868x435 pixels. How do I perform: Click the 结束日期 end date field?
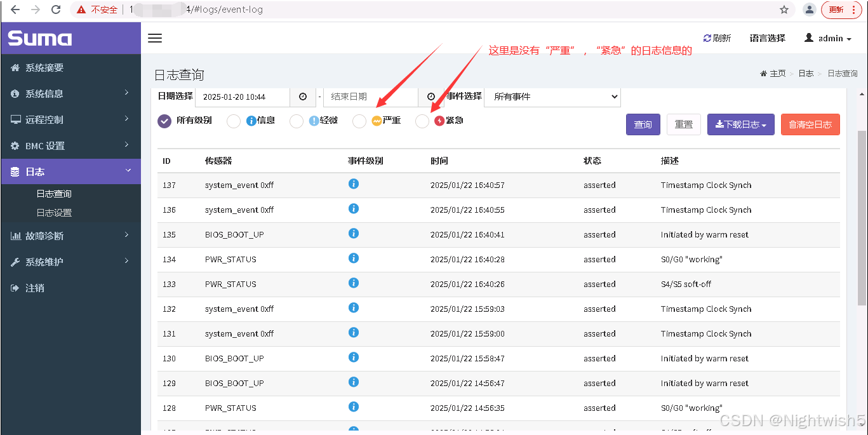pos(371,97)
